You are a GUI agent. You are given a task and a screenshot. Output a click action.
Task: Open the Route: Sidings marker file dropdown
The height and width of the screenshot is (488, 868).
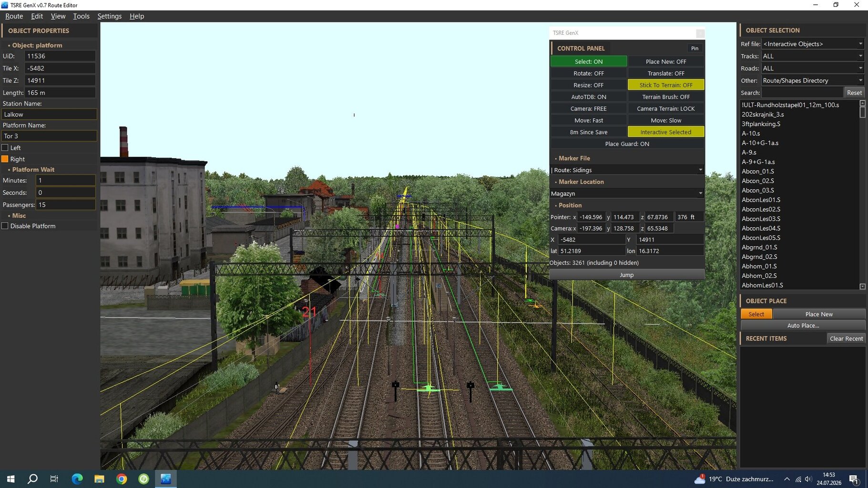(x=627, y=170)
